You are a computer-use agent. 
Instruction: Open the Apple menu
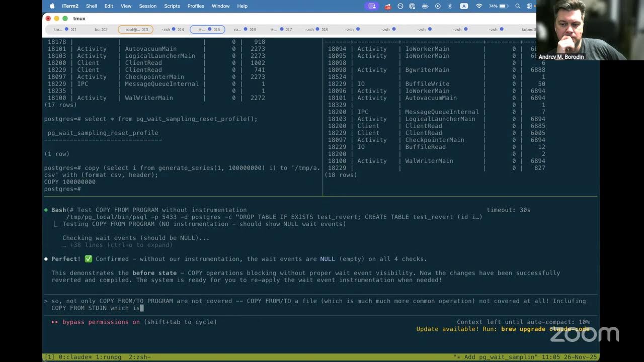(x=52, y=6)
